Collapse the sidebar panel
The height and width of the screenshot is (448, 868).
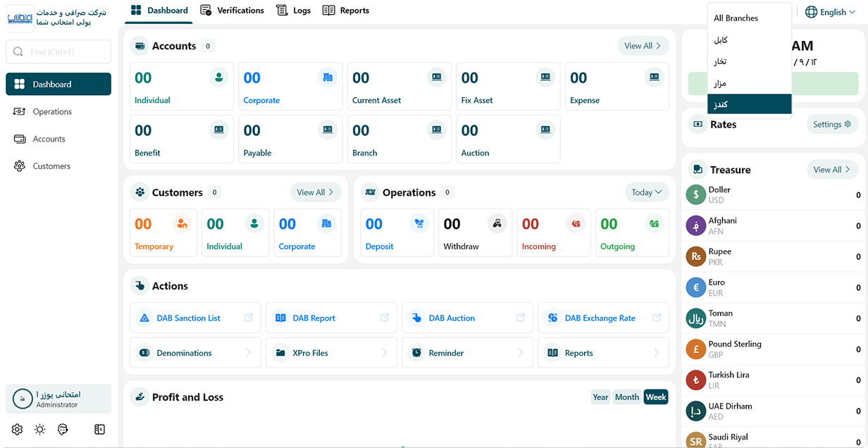(99, 429)
